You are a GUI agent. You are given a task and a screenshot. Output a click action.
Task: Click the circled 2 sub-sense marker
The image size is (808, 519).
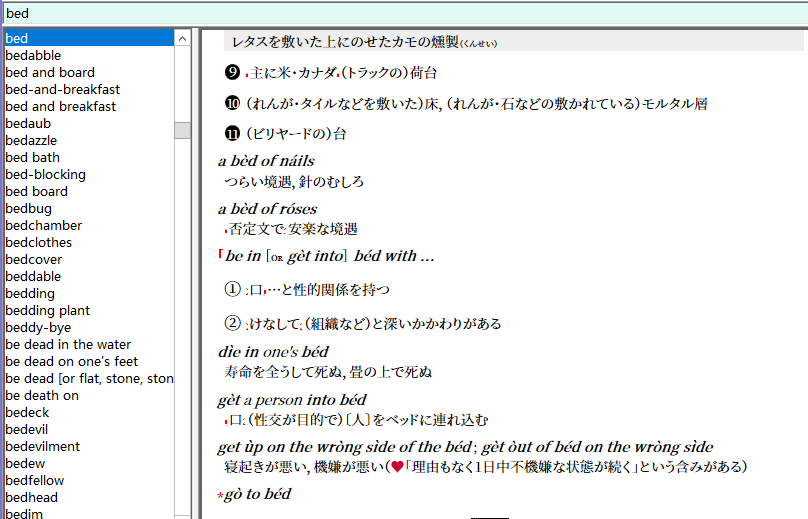pyautogui.click(x=232, y=323)
